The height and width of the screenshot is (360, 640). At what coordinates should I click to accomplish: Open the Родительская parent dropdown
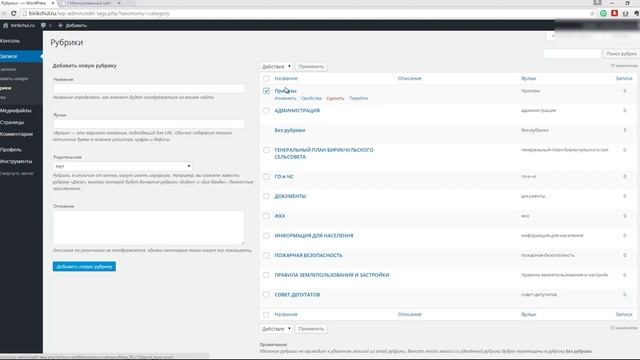tap(122, 166)
